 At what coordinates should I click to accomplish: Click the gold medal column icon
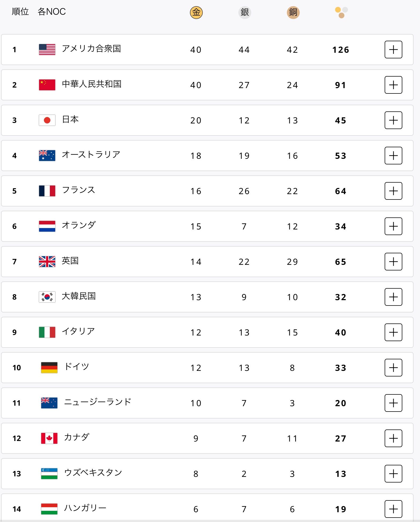point(196,12)
